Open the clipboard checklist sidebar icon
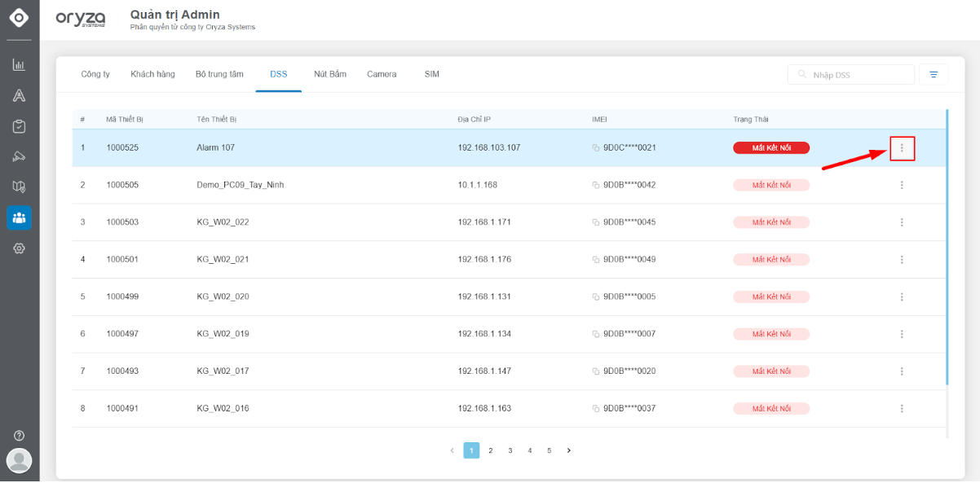Viewport: 980px width, 483px height. (19, 126)
